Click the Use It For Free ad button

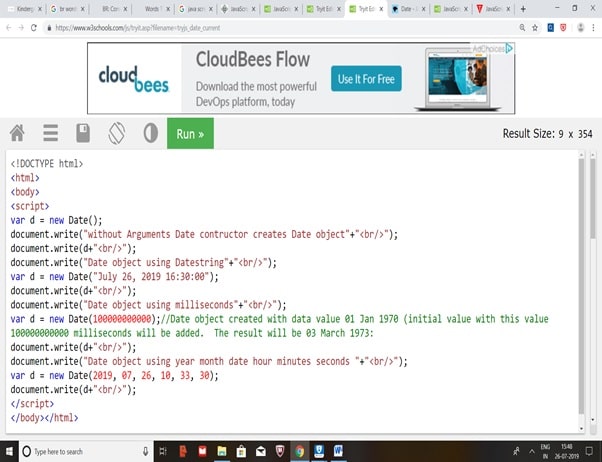[x=366, y=79]
